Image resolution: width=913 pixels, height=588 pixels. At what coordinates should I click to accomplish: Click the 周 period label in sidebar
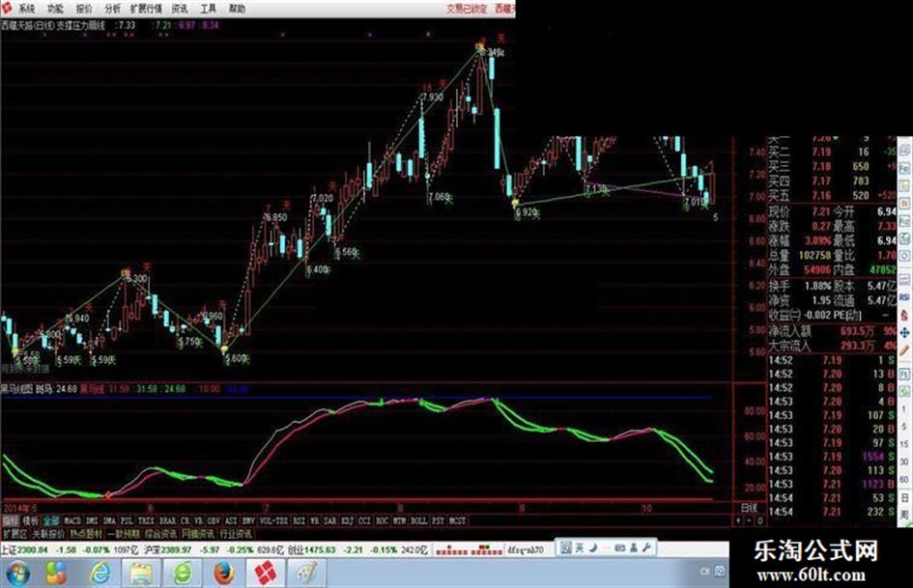click(905, 516)
